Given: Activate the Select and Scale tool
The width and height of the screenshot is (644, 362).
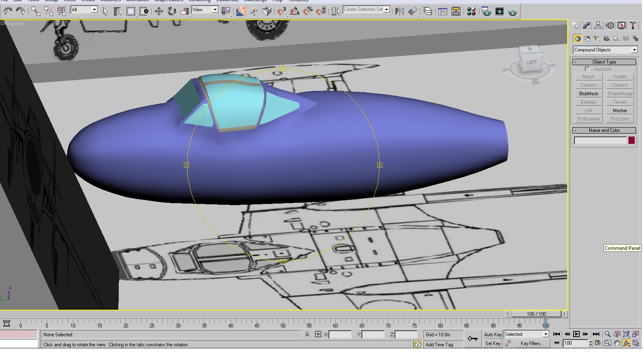Looking at the screenshot, I should pyautogui.click(x=185, y=11).
